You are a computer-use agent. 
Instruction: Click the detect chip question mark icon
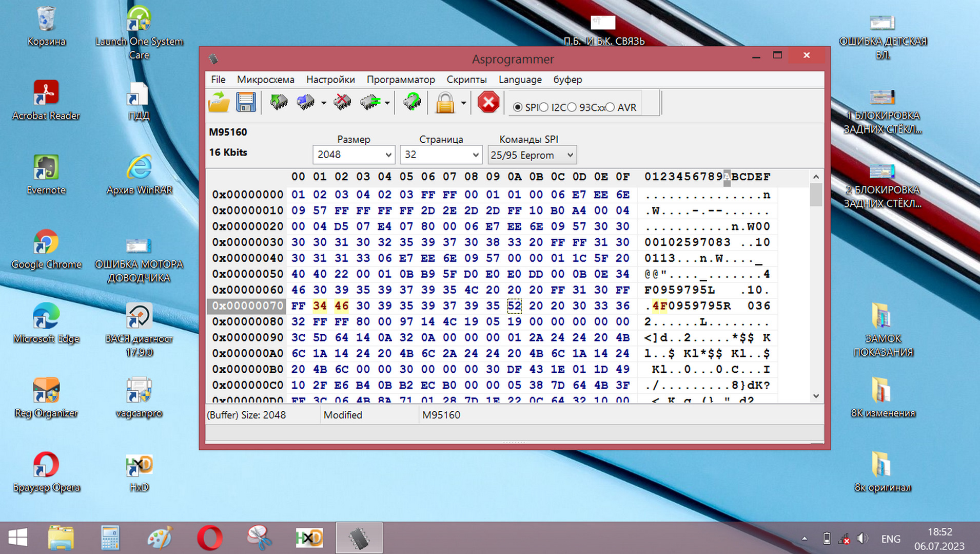[411, 102]
